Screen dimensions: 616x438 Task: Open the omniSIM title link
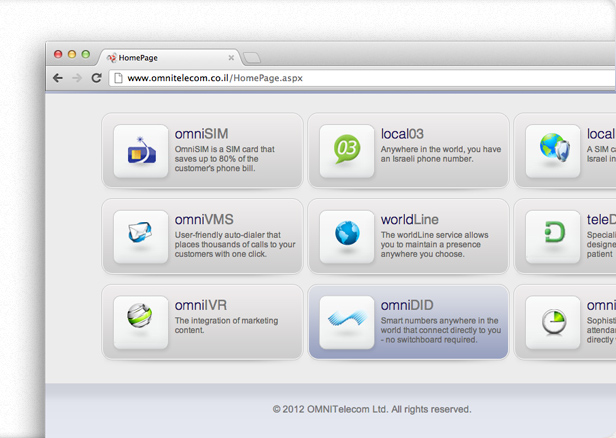point(202,134)
